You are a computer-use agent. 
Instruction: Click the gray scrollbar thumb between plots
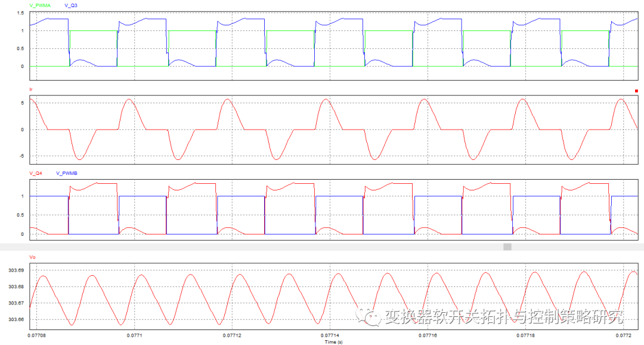coord(507,247)
